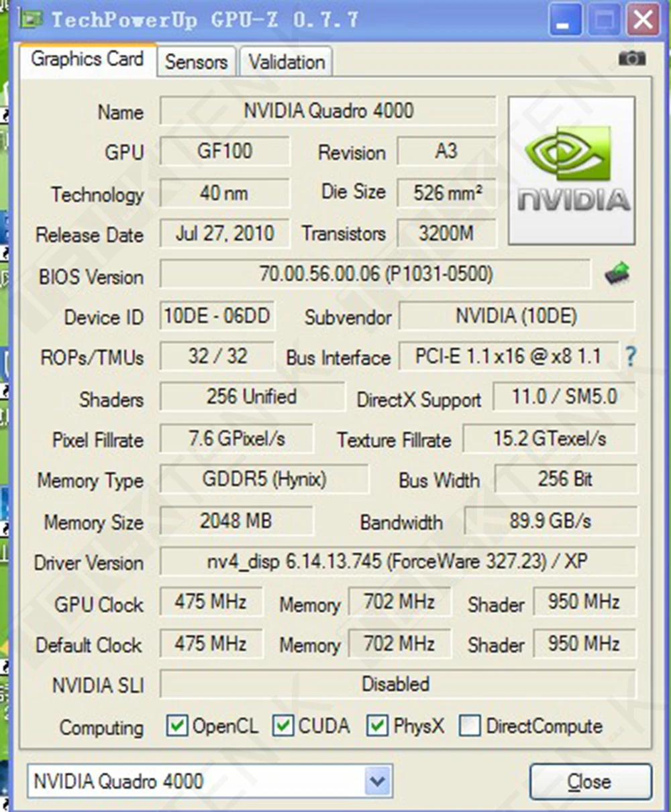Select the Graphics Card tab
The height and width of the screenshot is (812, 671).
click(x=87, y=59)
